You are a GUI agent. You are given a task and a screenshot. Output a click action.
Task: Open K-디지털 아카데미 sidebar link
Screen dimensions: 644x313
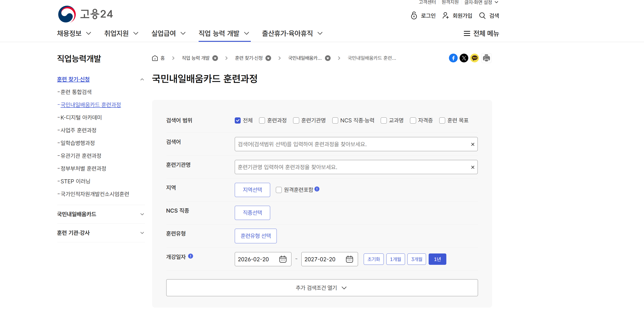click(x=81, y=117)
